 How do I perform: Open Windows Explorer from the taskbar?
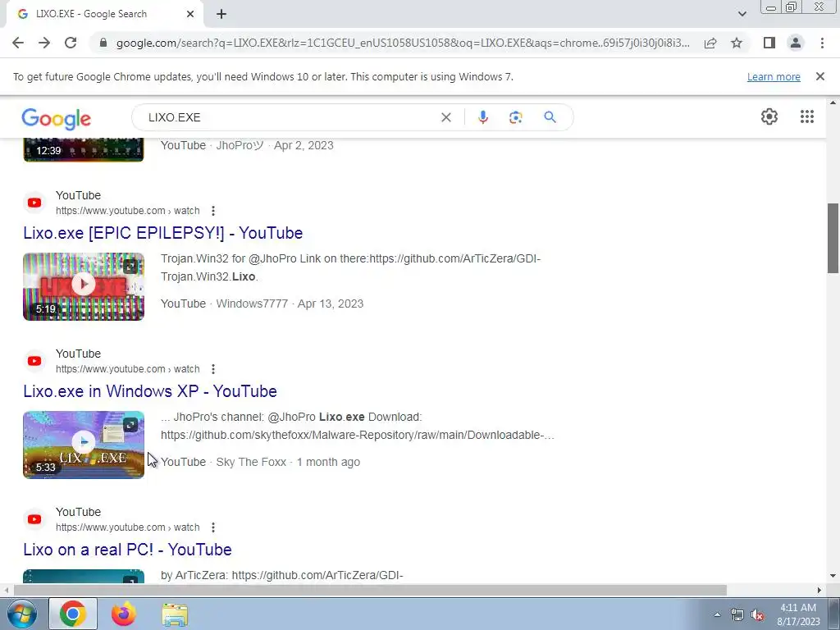pos(175,615)
